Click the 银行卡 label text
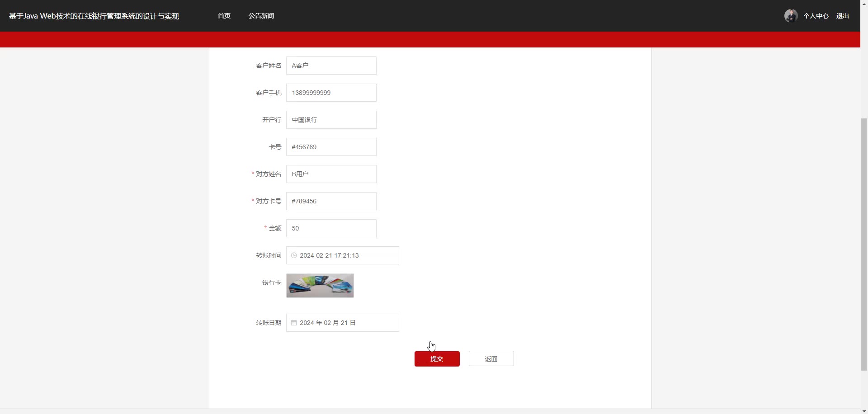Viewport: 868px width, 414px height. point(272,282)
